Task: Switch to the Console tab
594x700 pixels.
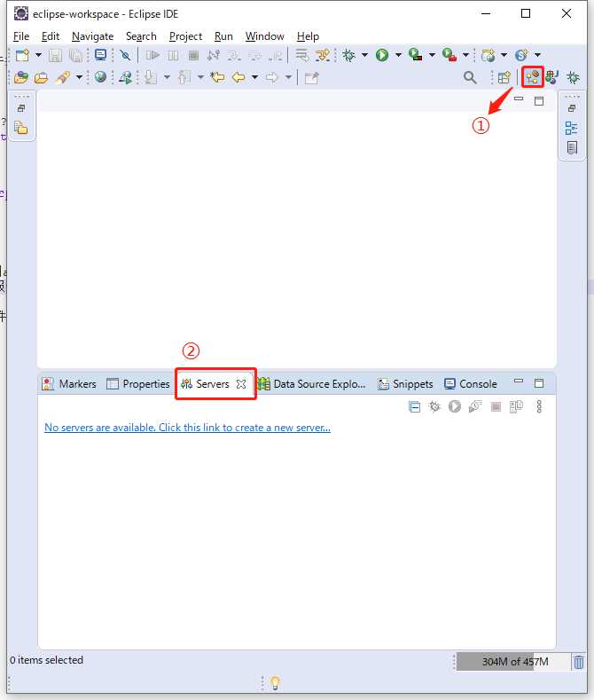Action: [x=471, y=384]
